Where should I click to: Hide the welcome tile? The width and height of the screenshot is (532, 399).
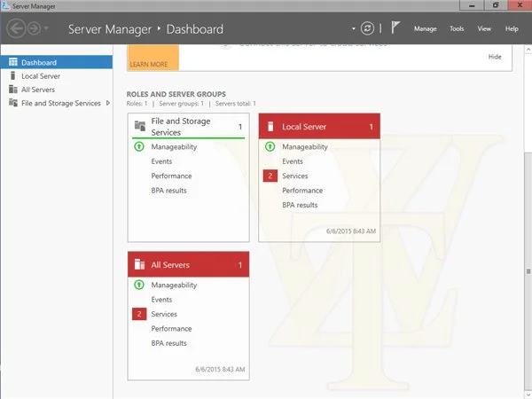pyautogui.click(x=495, y=57)
